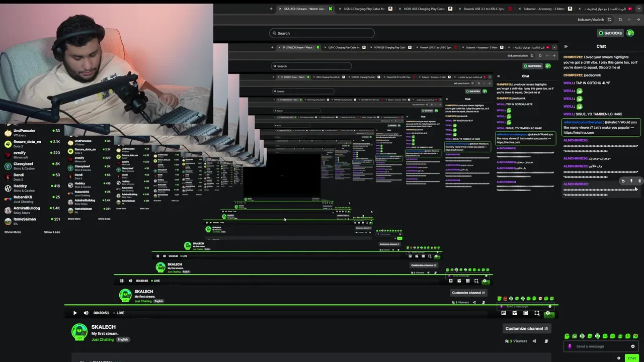Click Haddzy's avatar in the leftmost sidebar
This screenshot has width=644, height=362.
[x=8, y=188]
